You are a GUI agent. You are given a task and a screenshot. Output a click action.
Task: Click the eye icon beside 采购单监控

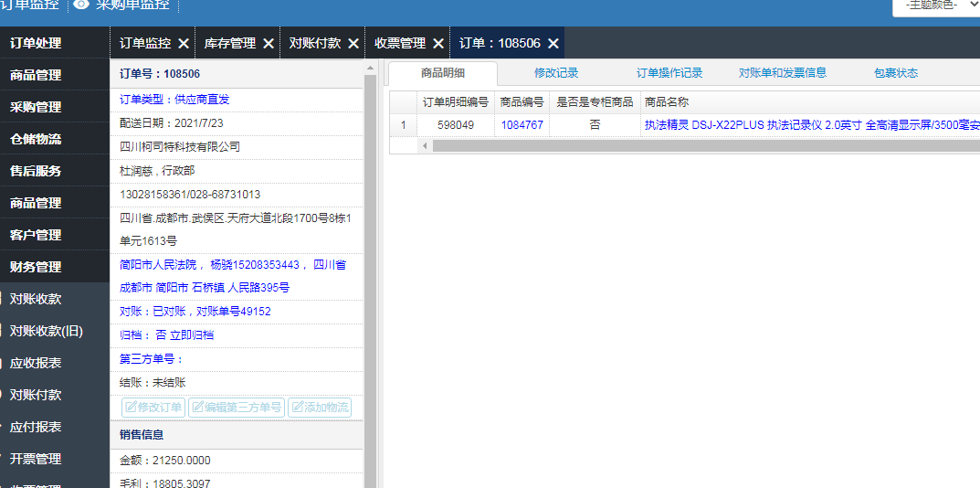pyautogui.click(x=81, y=5)
